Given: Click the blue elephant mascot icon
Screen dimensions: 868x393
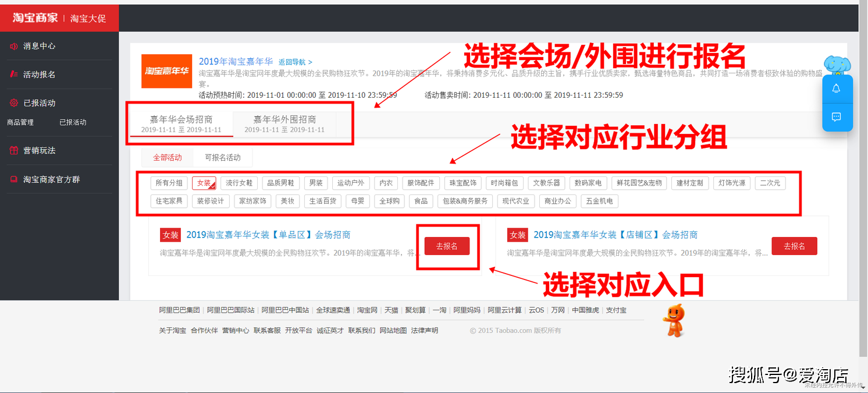Looking at the screenshot, I should (x=838, y=66).
